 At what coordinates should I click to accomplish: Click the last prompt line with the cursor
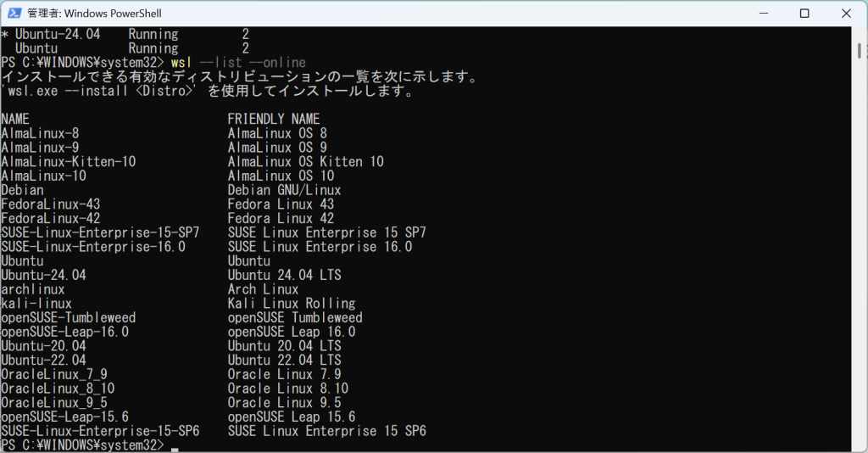(x=85, y=445)
